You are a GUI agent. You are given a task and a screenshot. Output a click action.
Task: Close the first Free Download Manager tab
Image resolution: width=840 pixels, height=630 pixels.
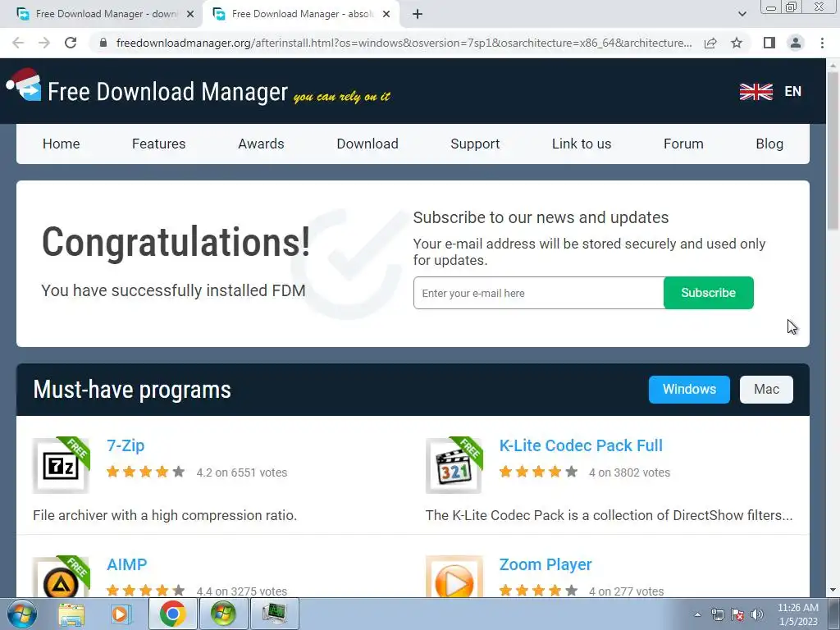point(190,15)
